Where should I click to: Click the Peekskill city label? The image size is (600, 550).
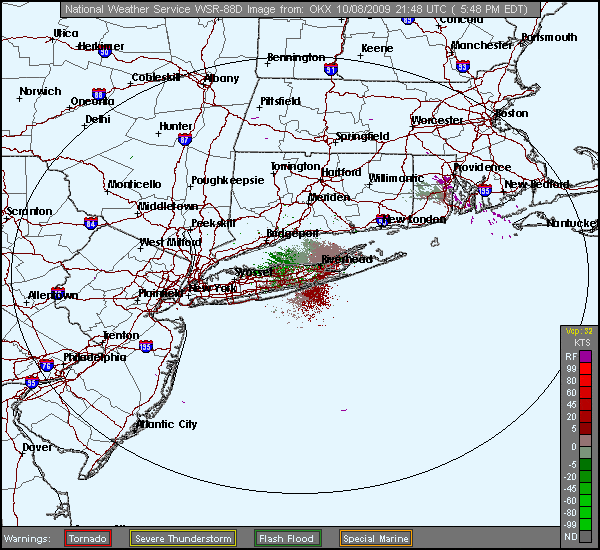(213, 223)
